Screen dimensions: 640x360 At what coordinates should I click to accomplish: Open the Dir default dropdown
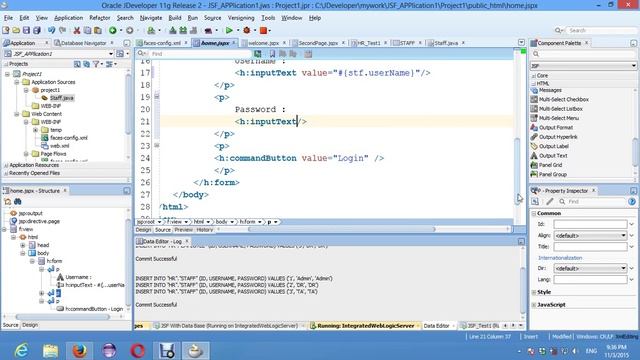623,269
